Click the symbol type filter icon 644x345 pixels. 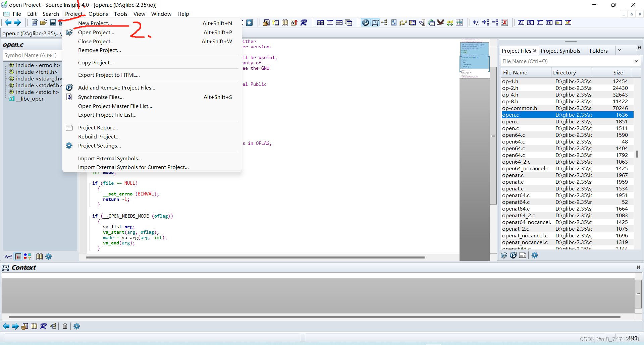click(28, 256)
